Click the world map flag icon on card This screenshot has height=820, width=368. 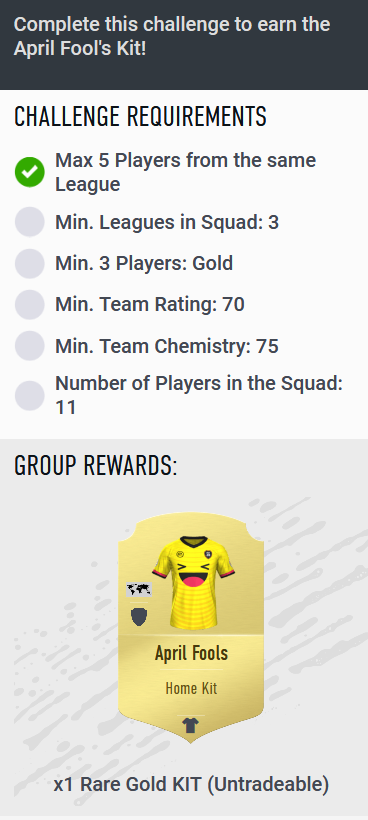point(139,589)
